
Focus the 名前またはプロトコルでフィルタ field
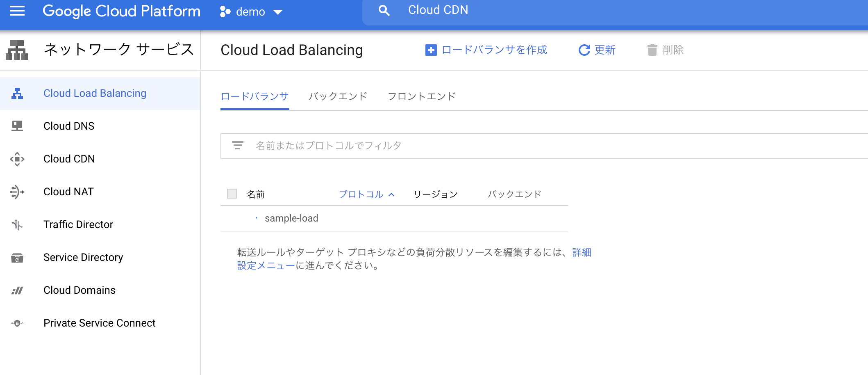pyautogui.click(x=544, y=146)
